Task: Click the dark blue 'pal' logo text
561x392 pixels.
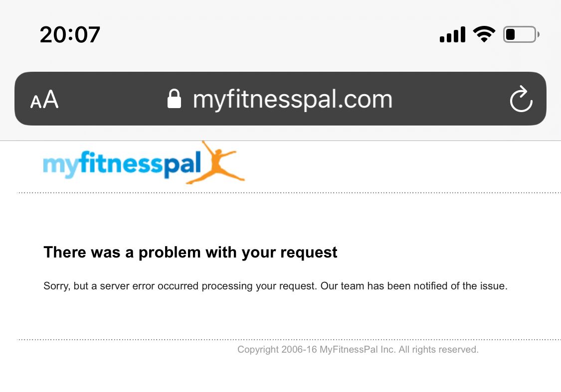Action: (x=183, y=164)
